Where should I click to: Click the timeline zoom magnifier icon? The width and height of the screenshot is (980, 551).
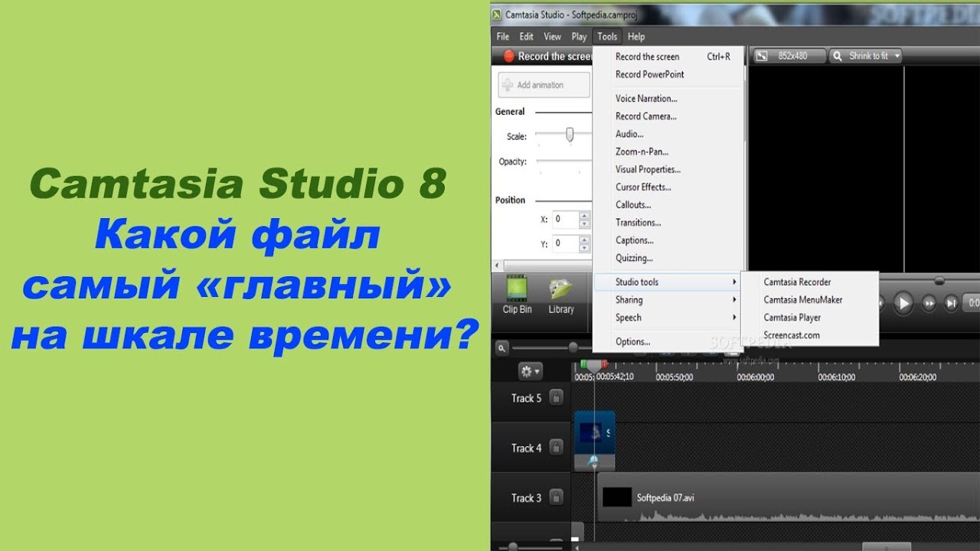coord(502,348)
